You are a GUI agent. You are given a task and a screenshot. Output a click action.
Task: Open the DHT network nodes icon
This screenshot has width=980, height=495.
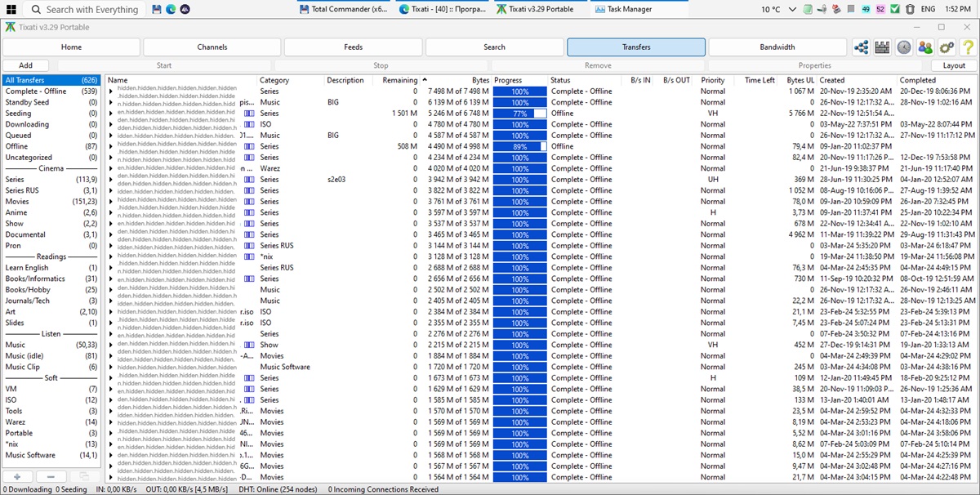[861, 47]
